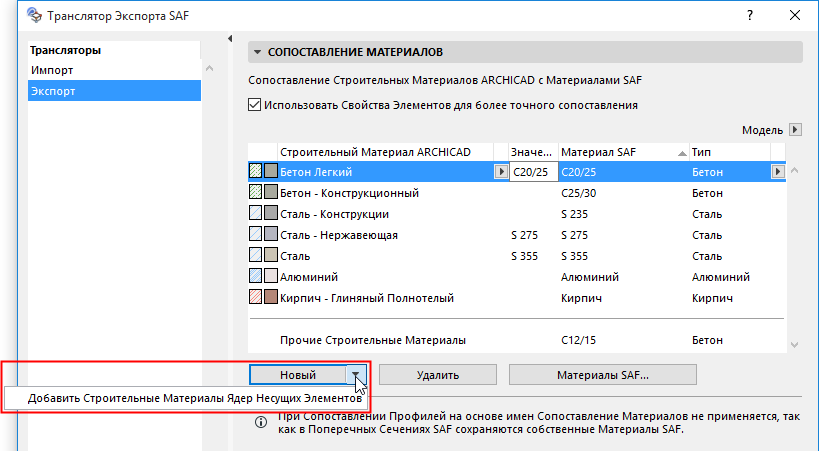This screenshot has height=451, width=819.
Task: Select Экспорт in the translators list
Action: 114,91
